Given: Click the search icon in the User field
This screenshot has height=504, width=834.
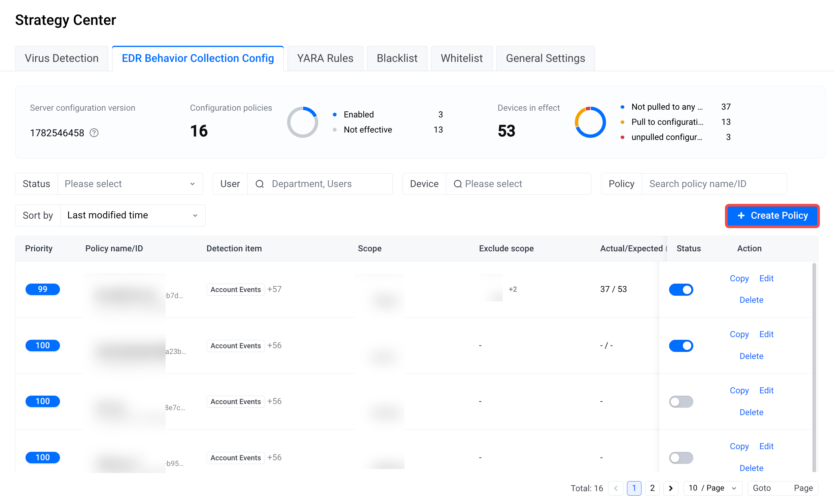Looking at the screenshot, I should coord(259,184).
